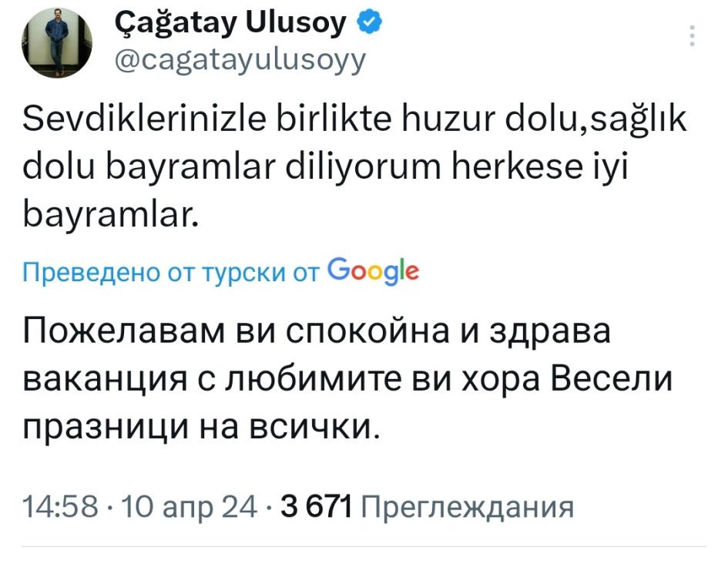Click the 14:58 post time
Viewport: 728px width, 564px height.
pyautogui.click(x=59, y=508)
